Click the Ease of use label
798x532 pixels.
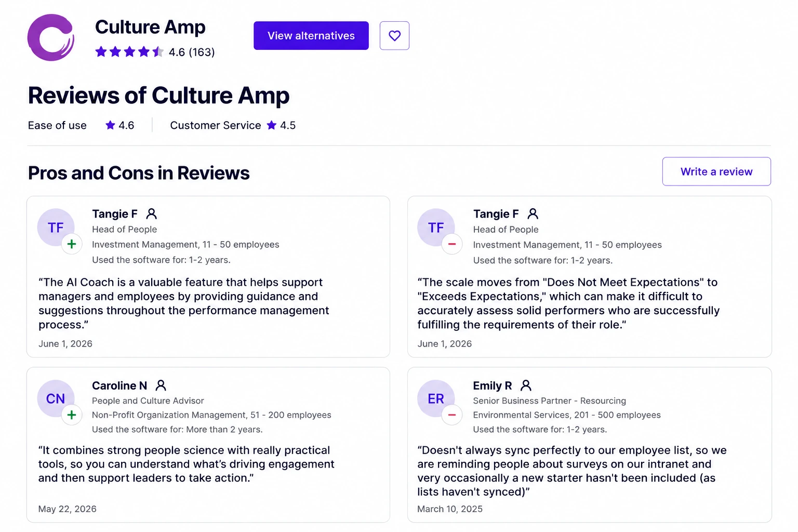point(57,125)
